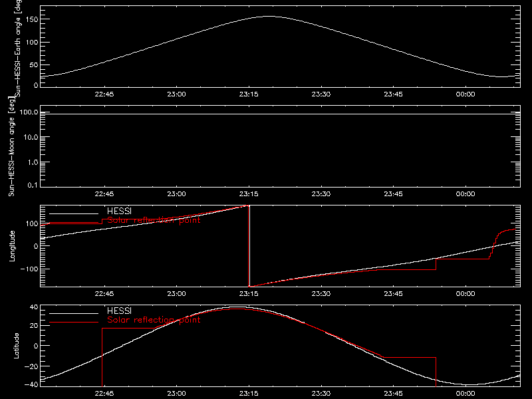Select the 150 tick on the Earth angle axis
Viewport: 532px width, 399px height.
pos(33,20)
